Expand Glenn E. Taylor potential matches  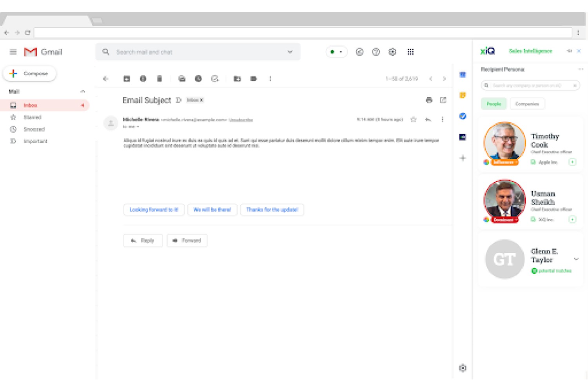click(576, 259)
